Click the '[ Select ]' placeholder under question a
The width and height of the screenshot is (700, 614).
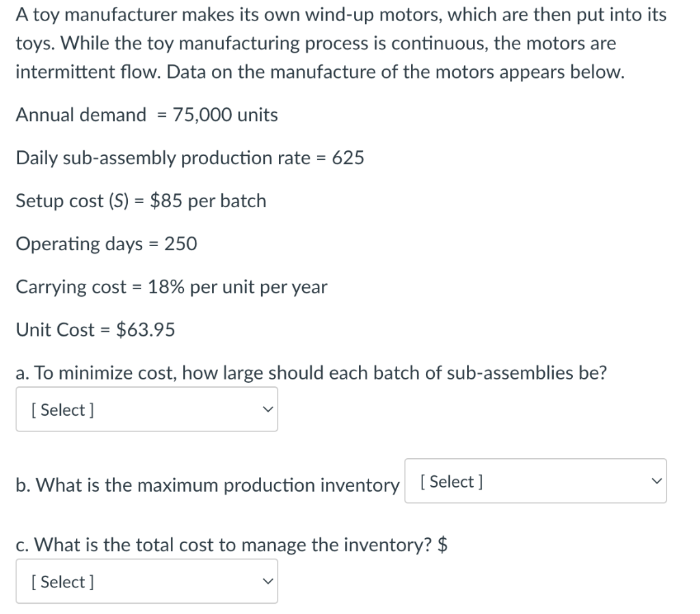pyautogui.click(x=62, y=410)
